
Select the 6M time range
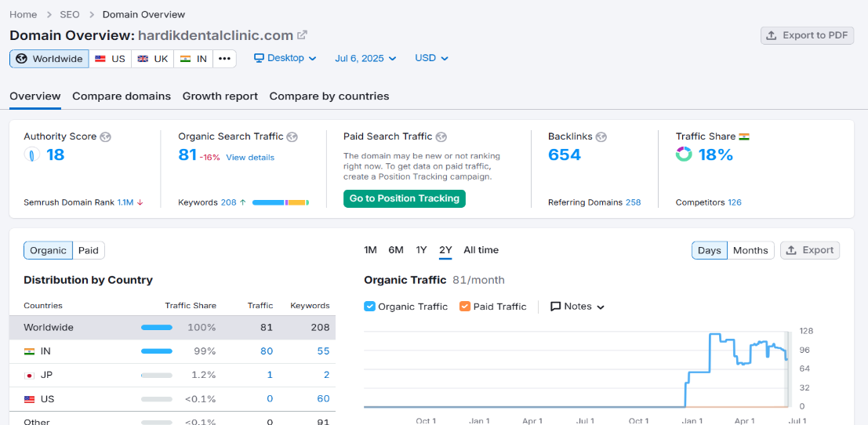tap(396, 250)
